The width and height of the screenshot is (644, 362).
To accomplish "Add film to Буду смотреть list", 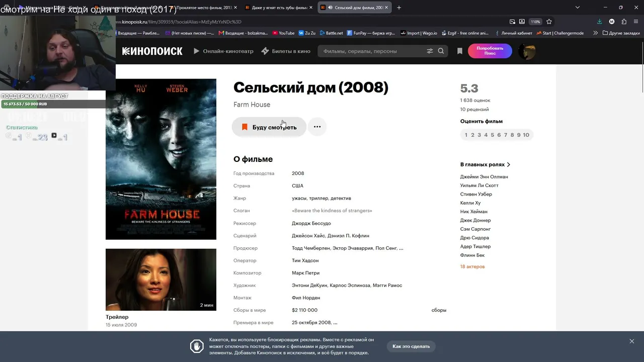I will pyautogui.click(x=269, y=127).
